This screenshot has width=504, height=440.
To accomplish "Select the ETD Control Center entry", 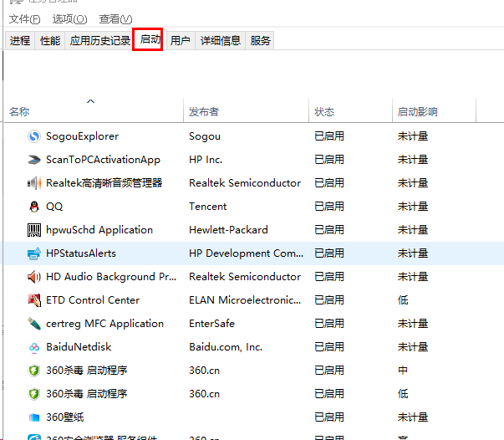I will 93,300.
